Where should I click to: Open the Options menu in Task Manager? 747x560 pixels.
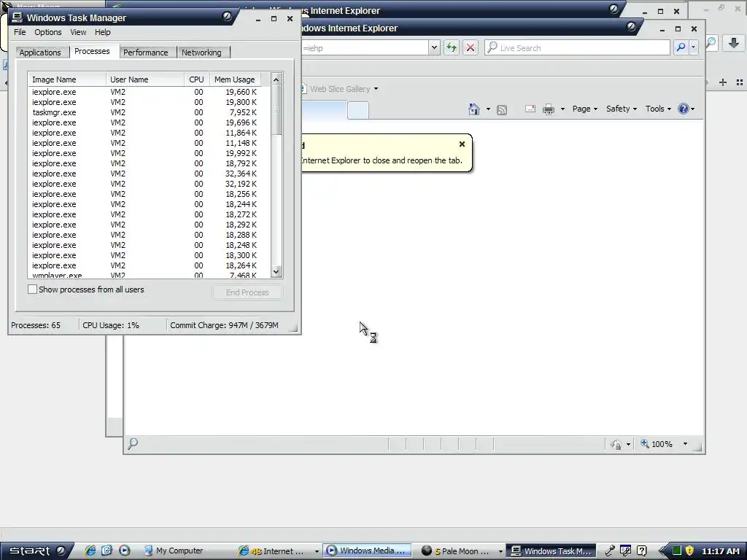48,32
